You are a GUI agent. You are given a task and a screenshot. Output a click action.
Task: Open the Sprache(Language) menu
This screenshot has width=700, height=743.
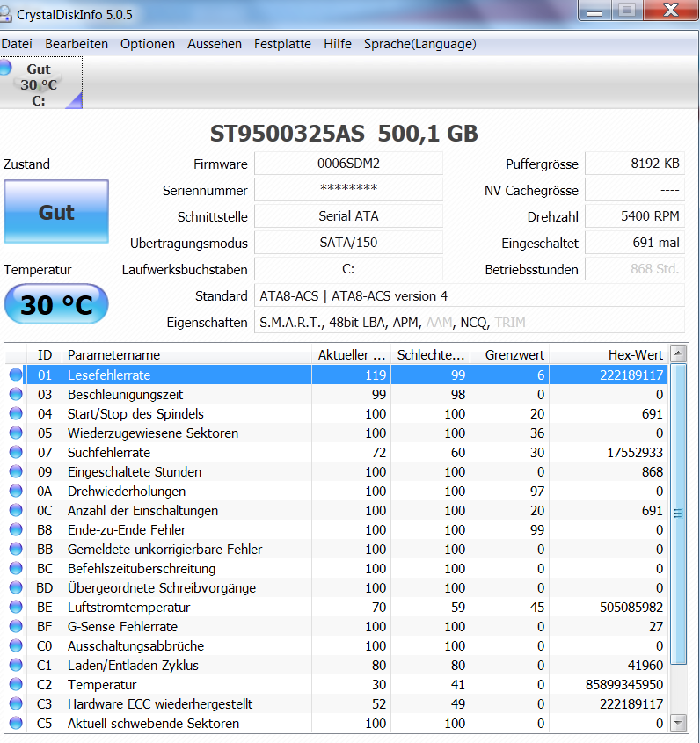(419, 44)
